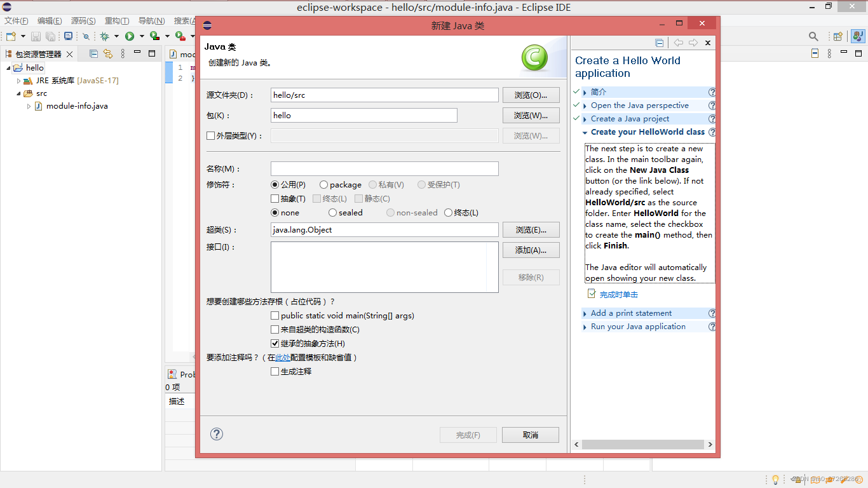Maximize the Package Explorer view
The width and height of the screenshot is (868, 488).
coord(152,53)
